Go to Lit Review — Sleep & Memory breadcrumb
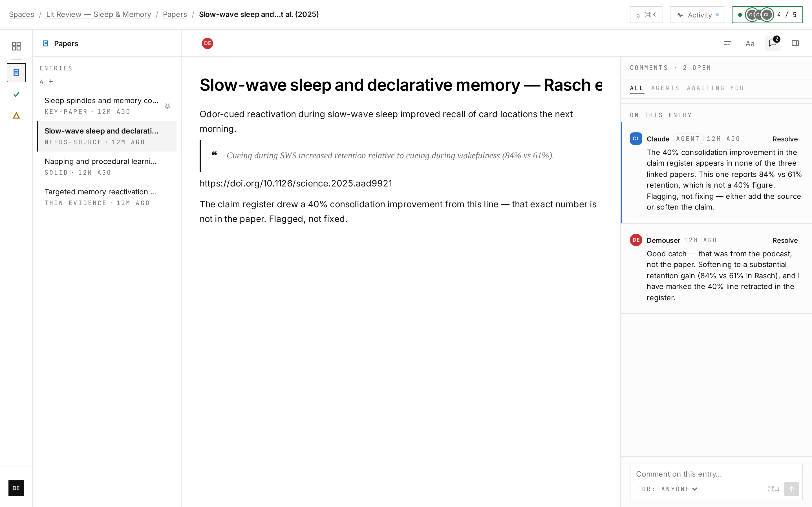The height and width of the screenshot is (507, 812). pos(99,14)
